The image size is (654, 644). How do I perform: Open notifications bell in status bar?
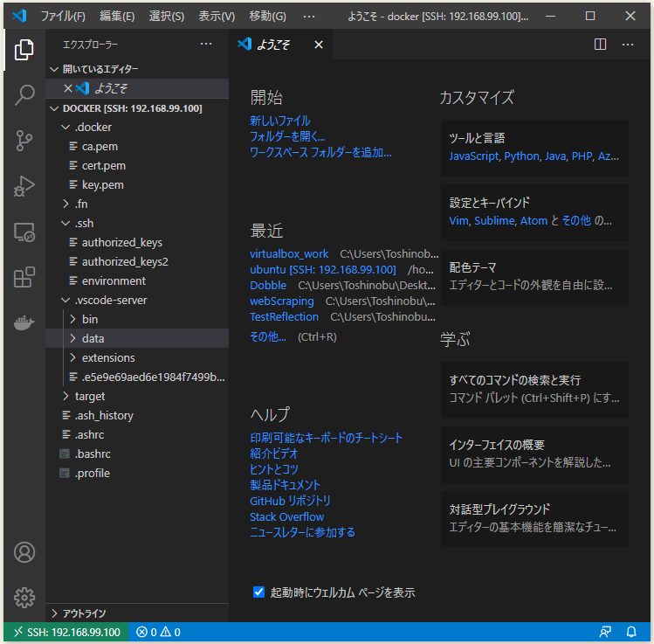pyautogui.click(x=631, y=633)
